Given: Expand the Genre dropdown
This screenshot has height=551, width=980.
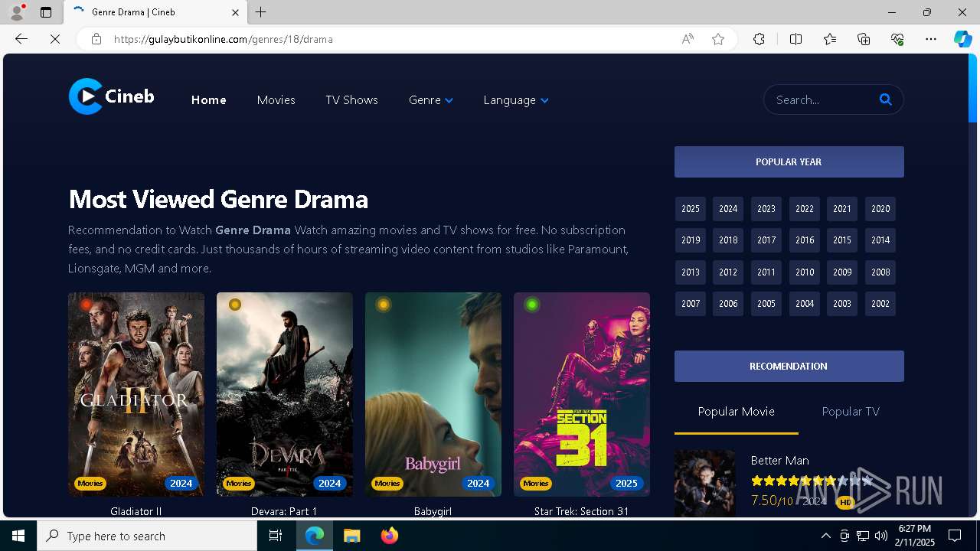Looking at the screenshot, I should click(431, 100).
